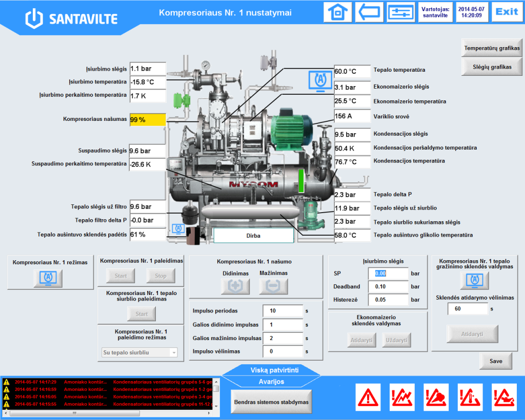Click warning icon of the 14:16:59 alarm
The height and width of the screenshot is (420, 525).
coord(6,389)
